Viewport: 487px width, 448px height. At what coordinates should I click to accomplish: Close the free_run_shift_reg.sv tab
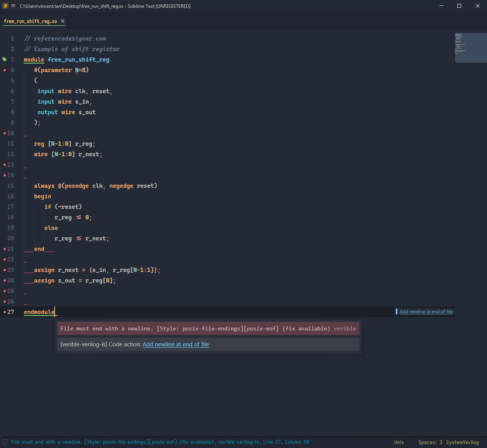pos(63,21)
